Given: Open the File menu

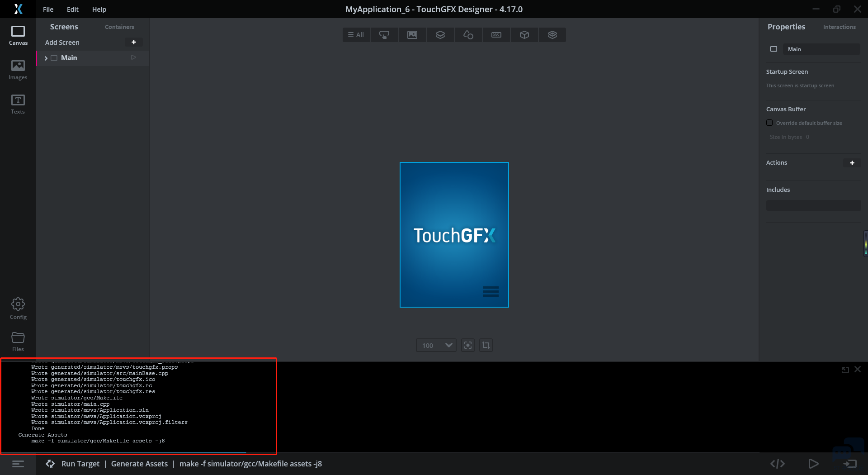Looking at the screenshot, I should click(x=48, y=9).
